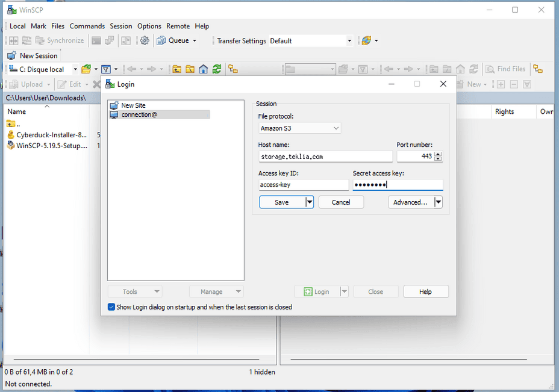Screen dimensions: 559x392
Task: Click the Find Files button
Action: pyautogui.click(x=505, y=69)
